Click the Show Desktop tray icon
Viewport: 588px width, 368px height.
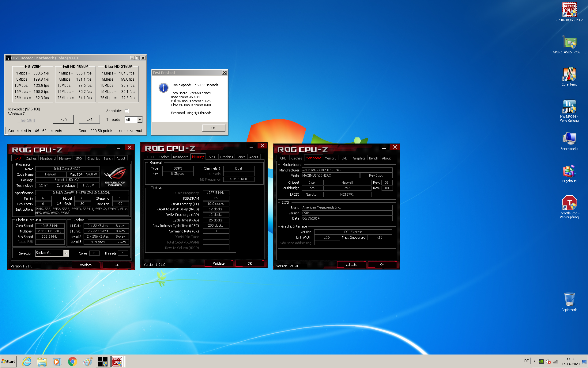584,362
